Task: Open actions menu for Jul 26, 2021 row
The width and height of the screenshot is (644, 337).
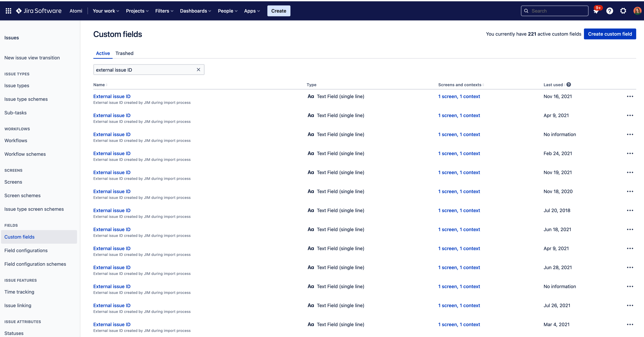Action: (x=630, y=305)
